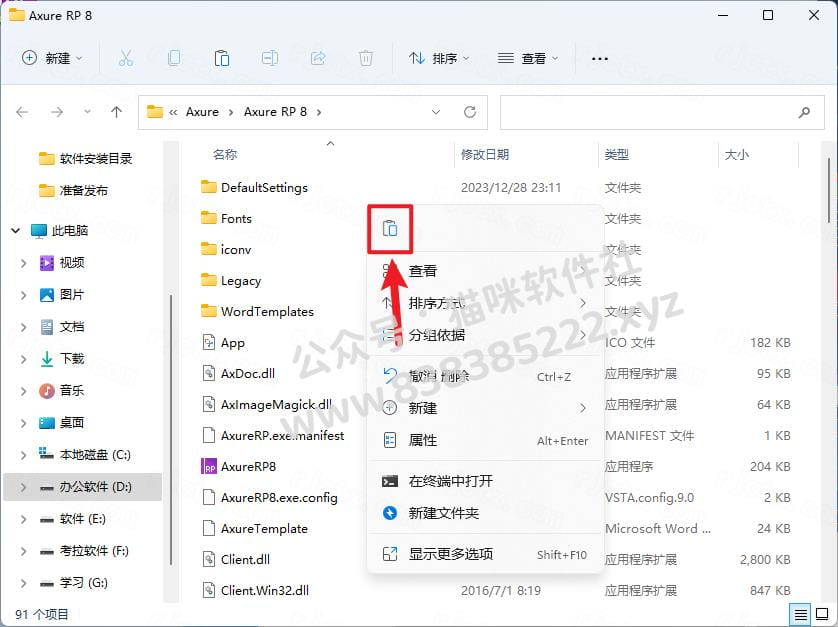Click Axure in the breadcrumb path
The height and width of the screenshot is (627, 838).
click(x=202, y=112)
